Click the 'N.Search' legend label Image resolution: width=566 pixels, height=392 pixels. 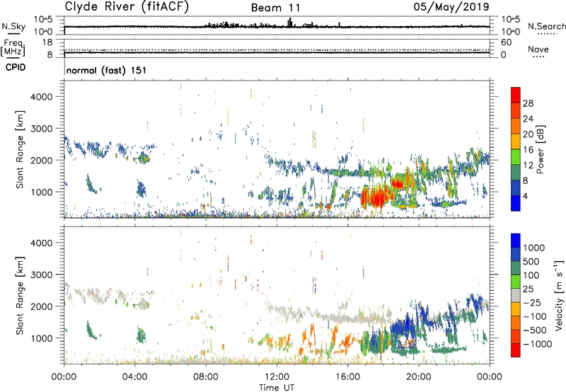(547, 26)
